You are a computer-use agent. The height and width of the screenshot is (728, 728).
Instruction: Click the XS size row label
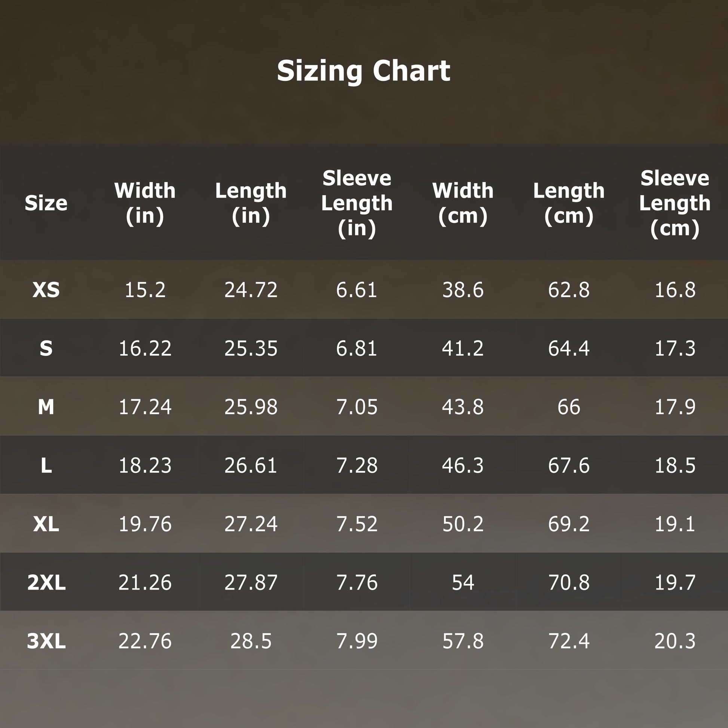point(46,290)
